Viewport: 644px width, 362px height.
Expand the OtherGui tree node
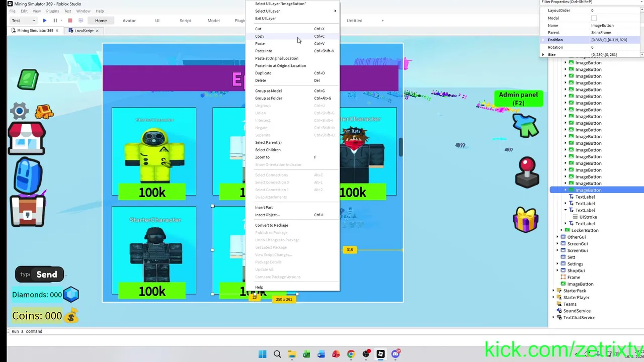coord(557,237)
